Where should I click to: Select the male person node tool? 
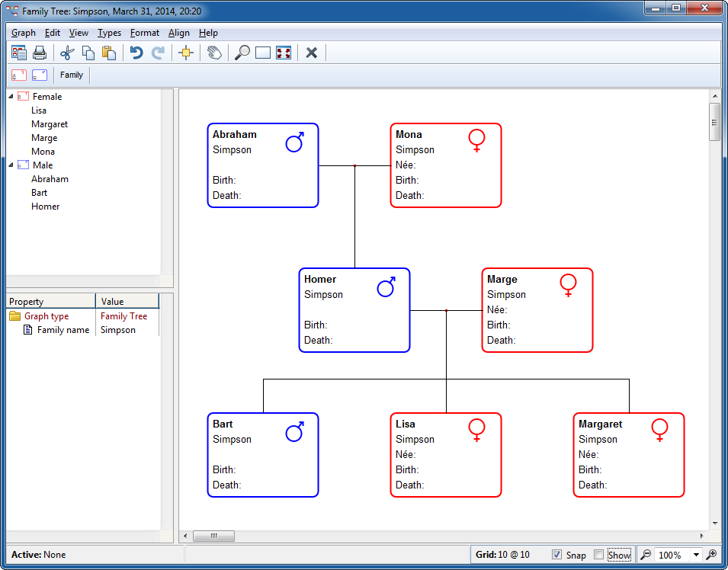coord(40,75)
